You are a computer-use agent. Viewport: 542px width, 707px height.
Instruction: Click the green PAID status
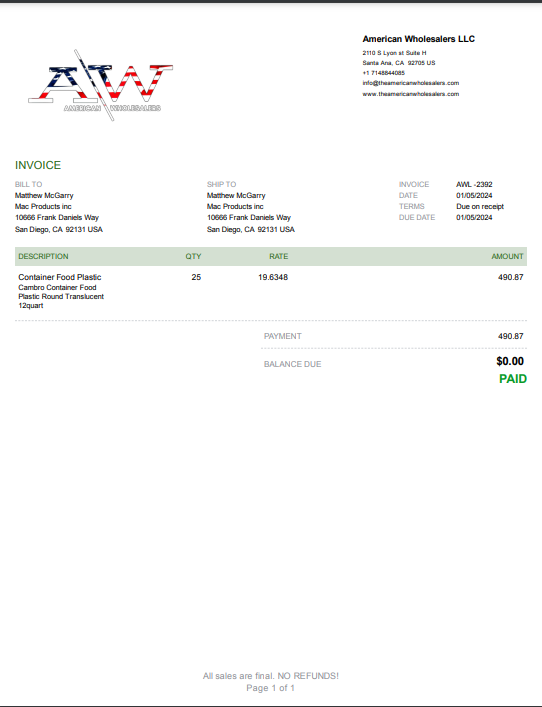513,379
